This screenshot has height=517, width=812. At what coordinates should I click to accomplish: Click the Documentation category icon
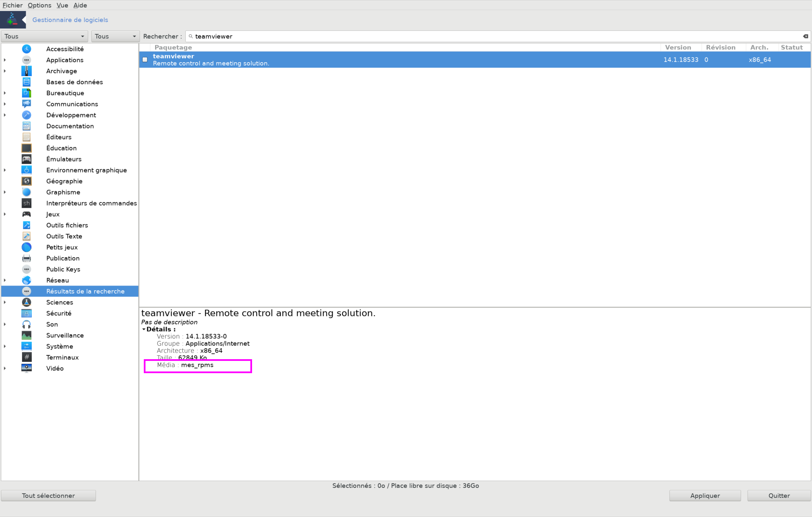tap(27, 126)
